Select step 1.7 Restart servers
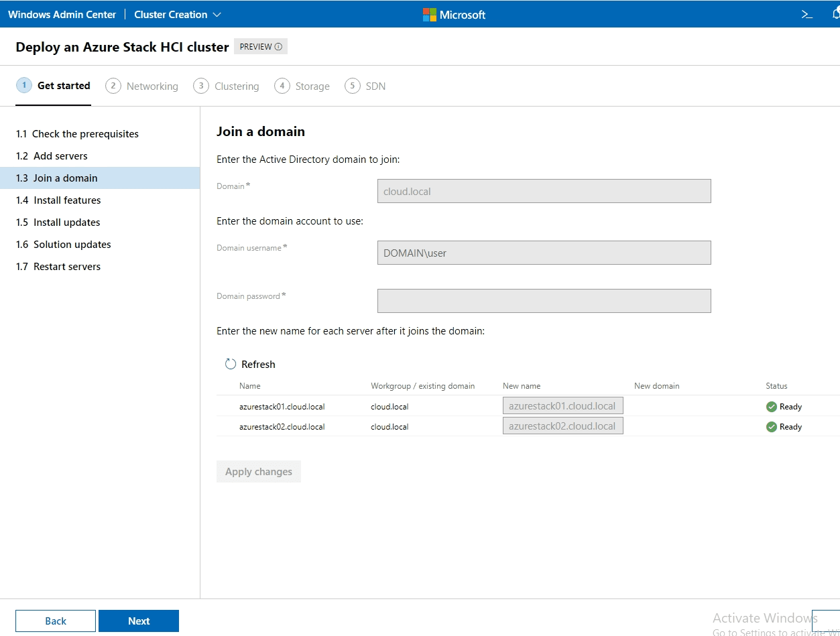Viewport: 840px width, 636px height. tap(59, 266)
